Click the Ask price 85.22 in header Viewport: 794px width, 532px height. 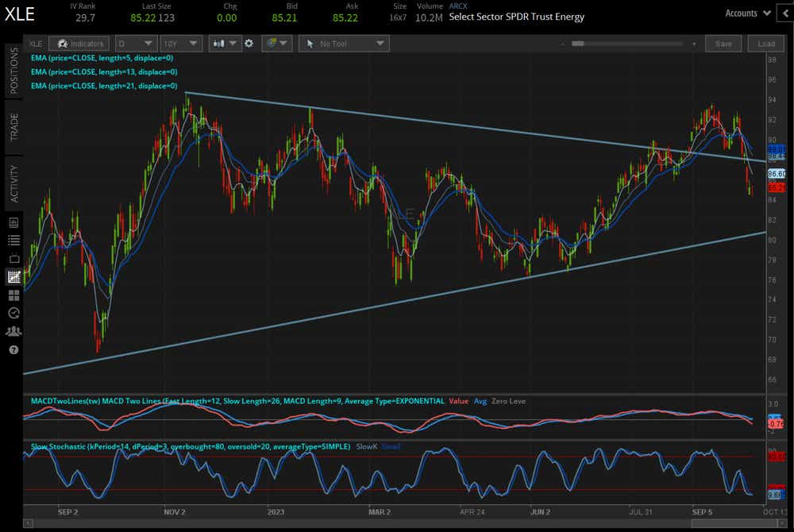(345, 17)
